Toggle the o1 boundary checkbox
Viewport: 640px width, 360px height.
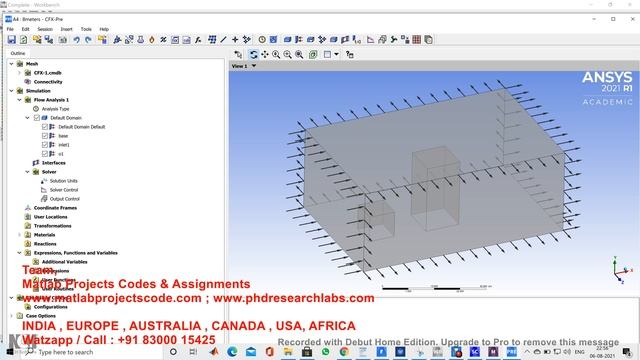click(x=45, y=154)
